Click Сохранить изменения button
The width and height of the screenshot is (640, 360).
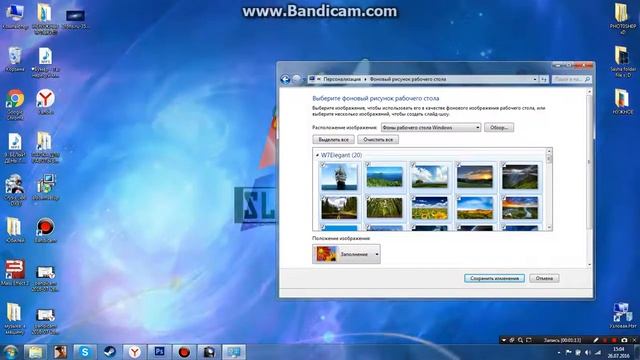coord(494,278)
